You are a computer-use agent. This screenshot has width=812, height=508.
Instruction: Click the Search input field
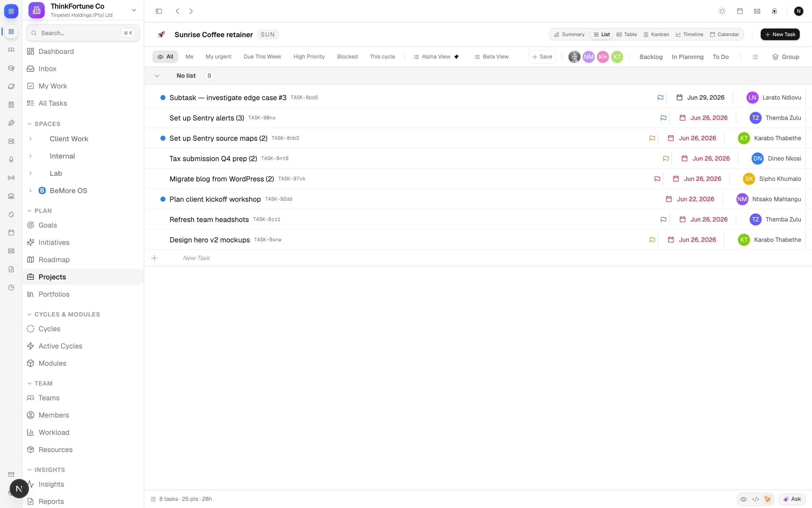(x=83, y=33)
